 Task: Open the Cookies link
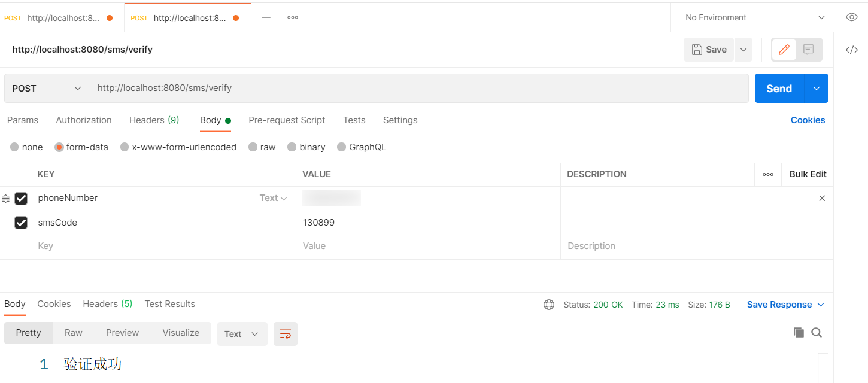(x=808, y=120)
